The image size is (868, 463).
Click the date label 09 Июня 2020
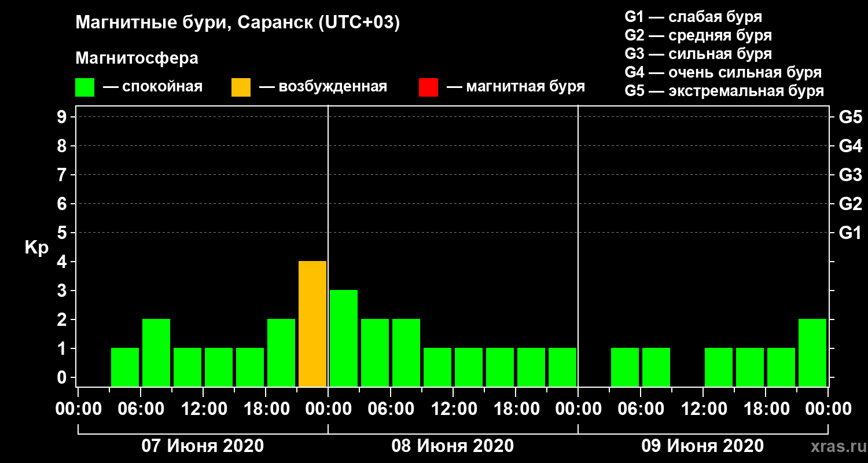pos(703,446)
